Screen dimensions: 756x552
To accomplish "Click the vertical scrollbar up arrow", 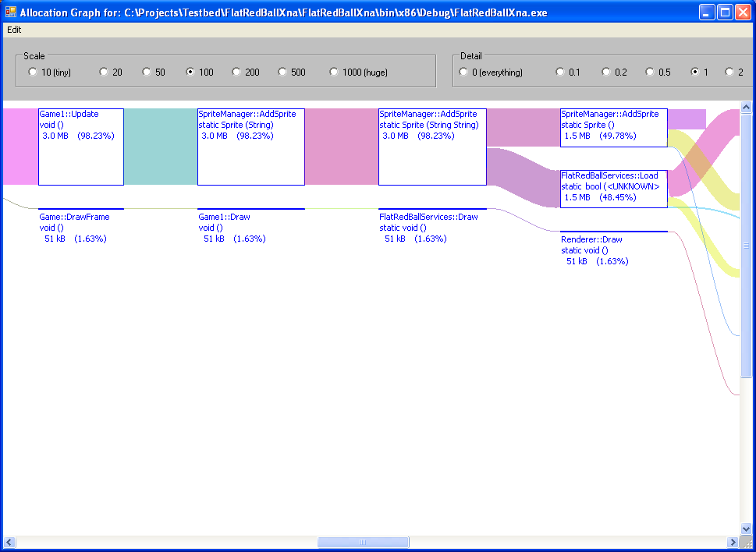I will pyautogui.click(x=746, y=108).
